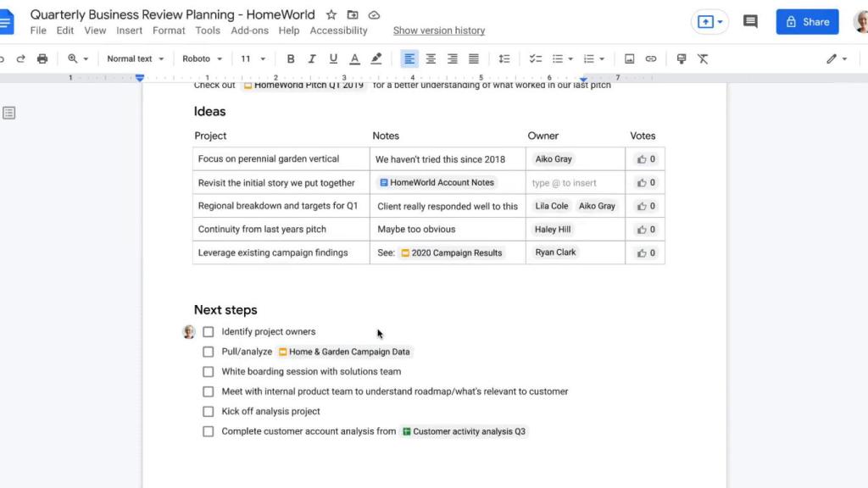This screenshot has width=868, height=488.
Task: Insert a link using the toolbar
Action: pos(650,58)
